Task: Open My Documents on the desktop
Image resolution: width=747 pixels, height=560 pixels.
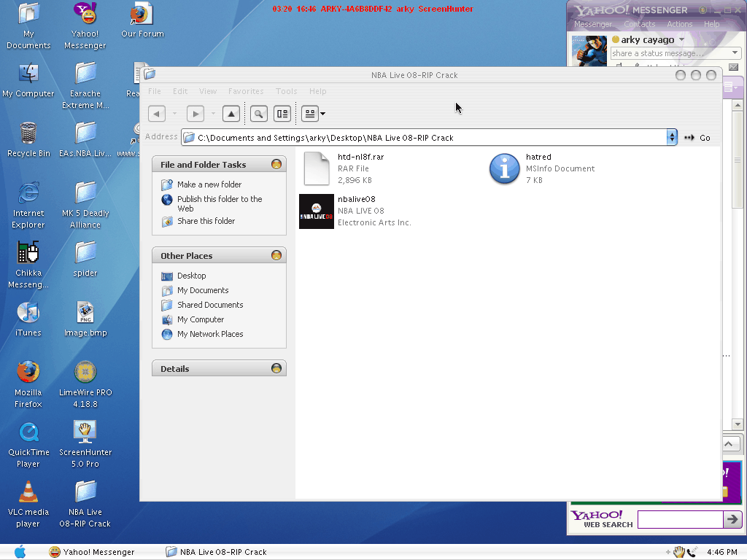Action: coord(28,26)
